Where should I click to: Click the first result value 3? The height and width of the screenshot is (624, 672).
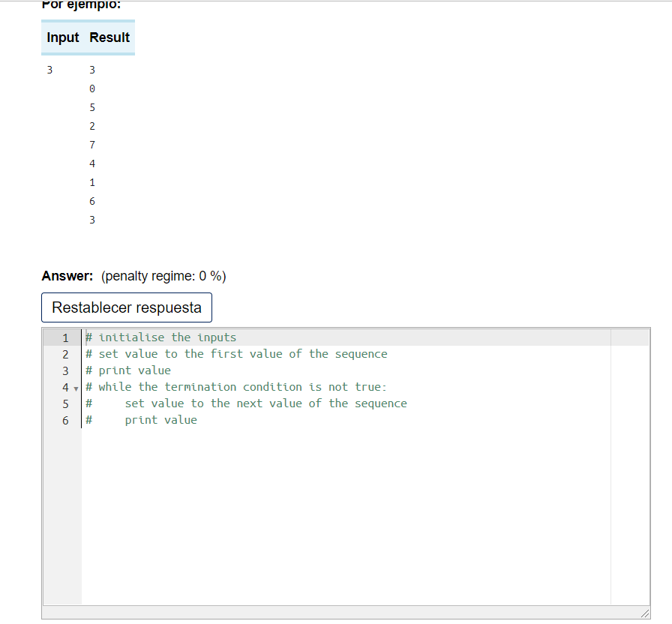coord(92,70)
